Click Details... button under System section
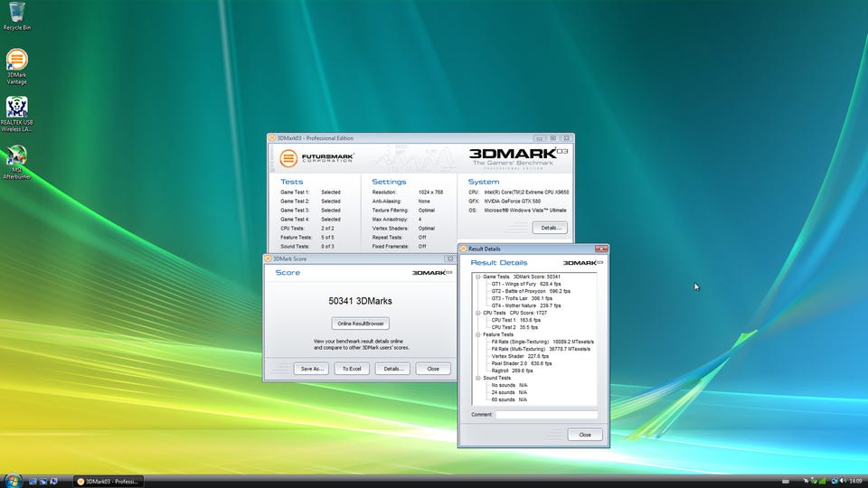Image resolution: width=868 pixels, height=488 pixels. point(550,228)
